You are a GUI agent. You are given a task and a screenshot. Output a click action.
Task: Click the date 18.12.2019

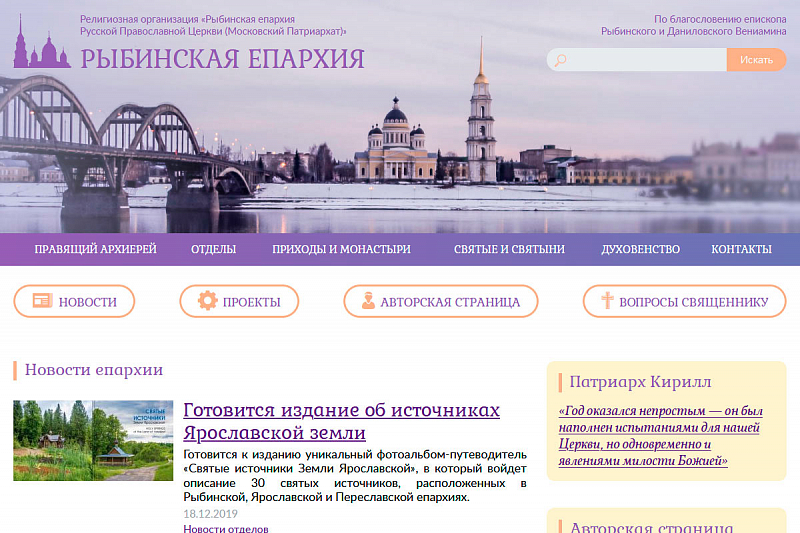pos(210,514)
